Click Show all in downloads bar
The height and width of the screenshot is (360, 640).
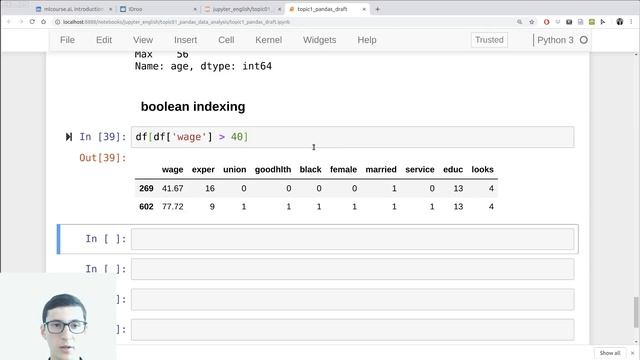(x=610, y=353)
